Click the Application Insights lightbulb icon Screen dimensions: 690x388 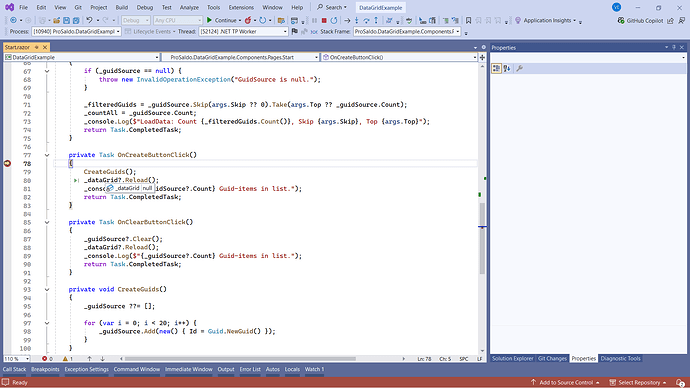[518, 20]
